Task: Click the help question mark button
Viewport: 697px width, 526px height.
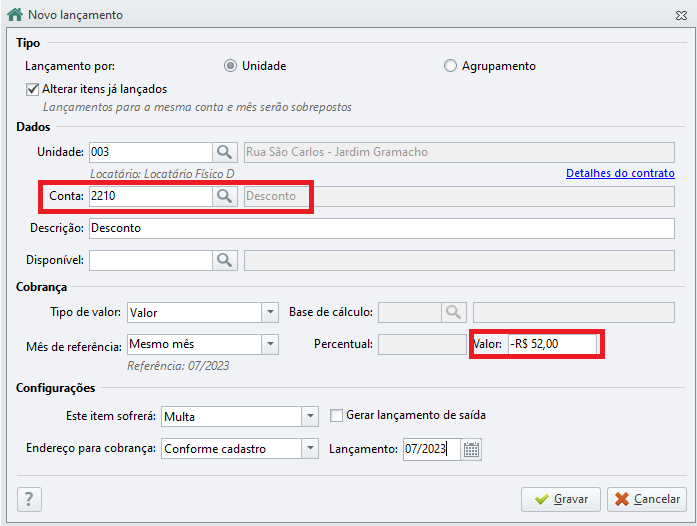Action: (x=29, y=499)
